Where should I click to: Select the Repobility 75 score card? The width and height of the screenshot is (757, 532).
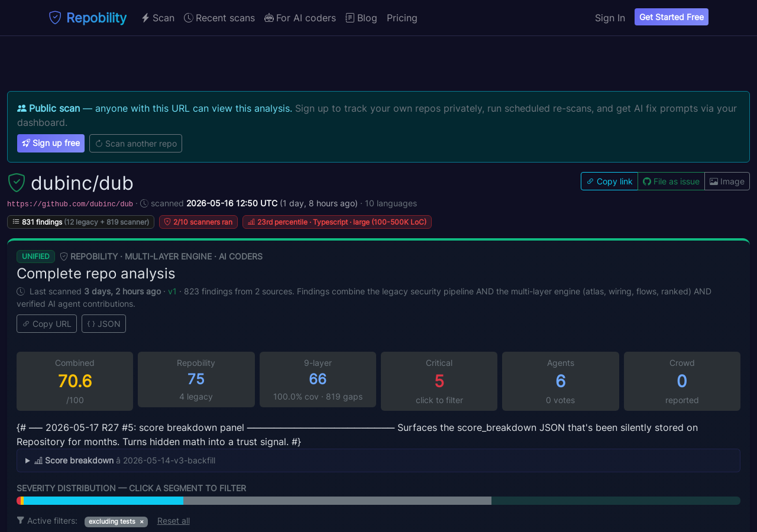(x=196, y=379)
